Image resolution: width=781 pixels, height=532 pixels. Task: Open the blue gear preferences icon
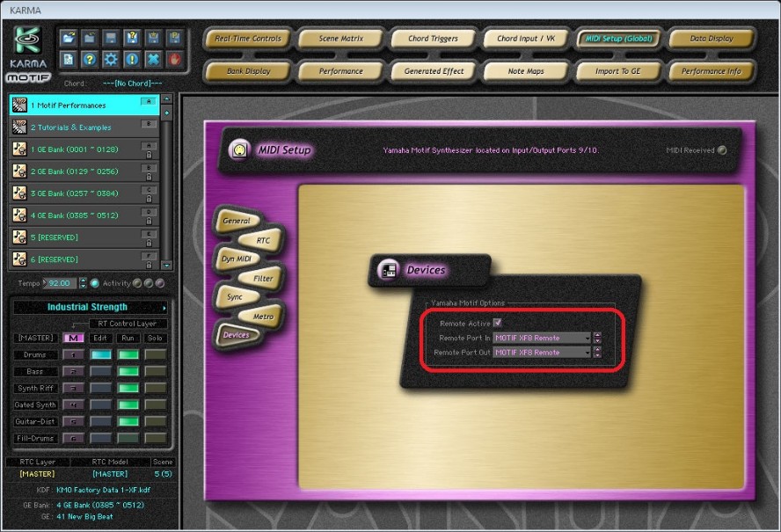coord(111,59)
